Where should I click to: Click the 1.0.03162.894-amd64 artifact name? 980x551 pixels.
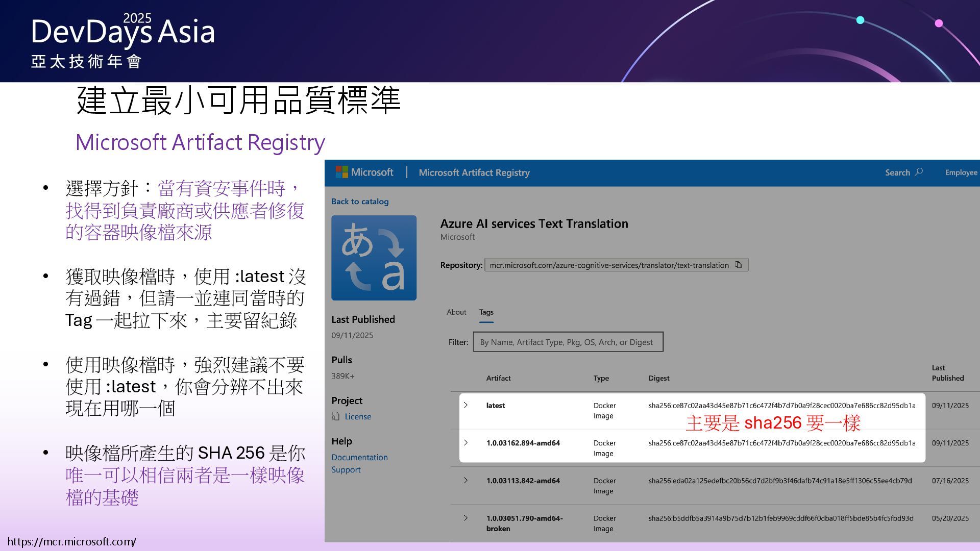[523, 443]
